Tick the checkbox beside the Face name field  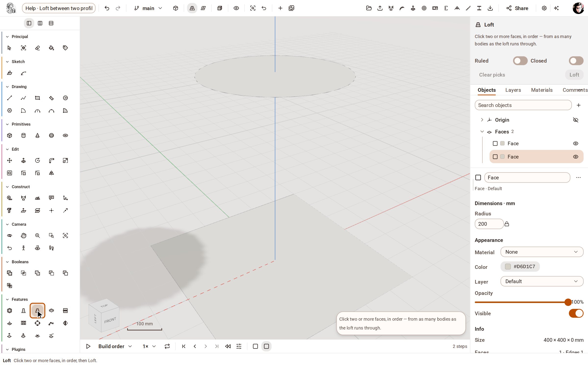478,178
